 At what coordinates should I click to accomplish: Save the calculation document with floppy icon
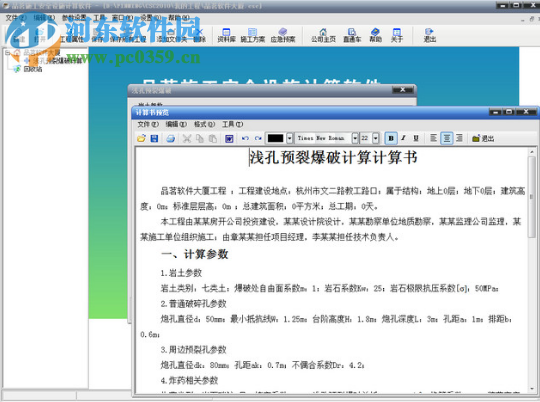[154, 138]
